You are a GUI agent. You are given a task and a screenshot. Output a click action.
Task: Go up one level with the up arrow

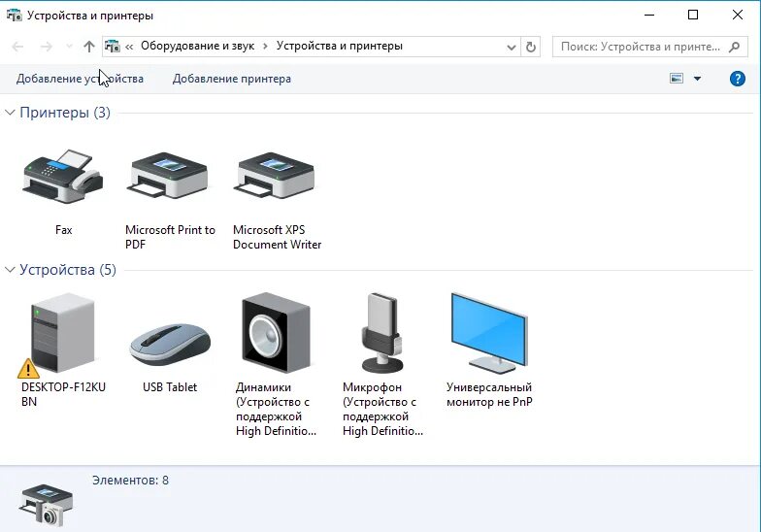tap(89, 47)
